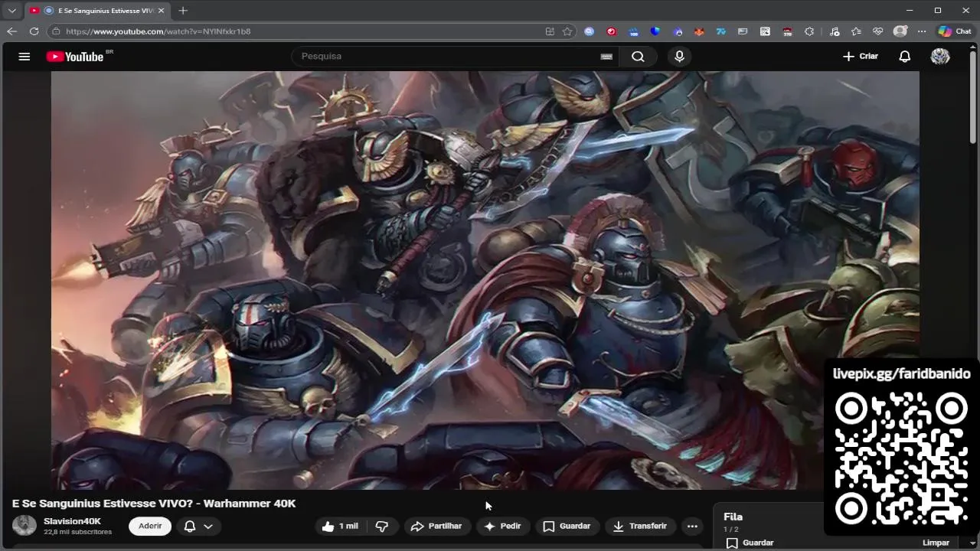Open the media control music note icon
This screenshot has height=551, width=980.
(x=834, y=31)
